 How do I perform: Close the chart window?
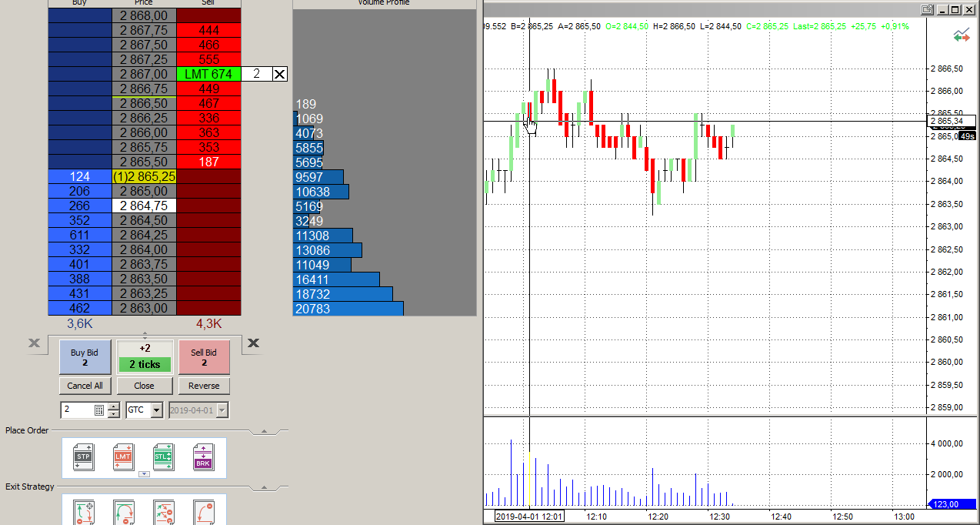[x=969, y=10]
